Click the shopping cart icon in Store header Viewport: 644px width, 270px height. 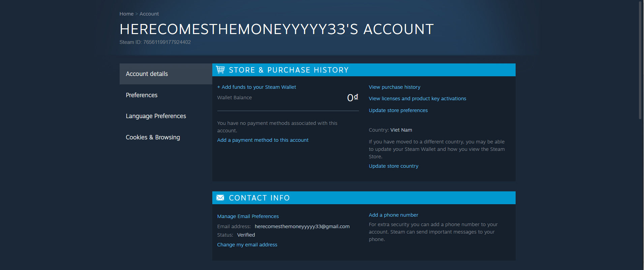pos(220,70)
